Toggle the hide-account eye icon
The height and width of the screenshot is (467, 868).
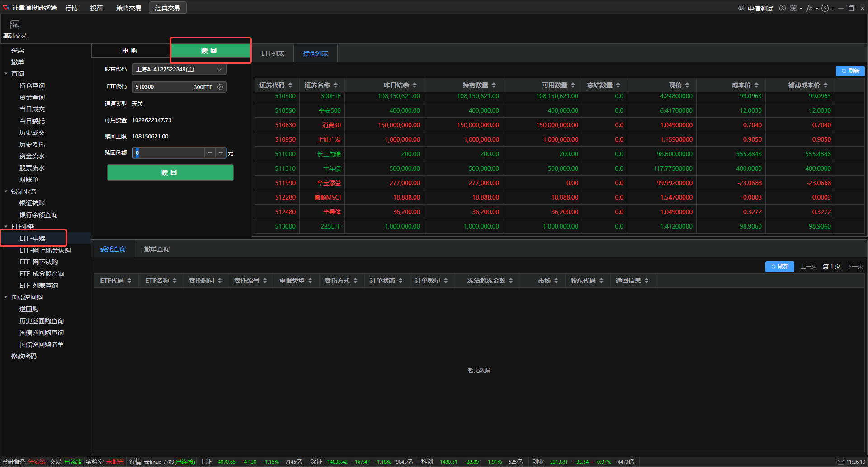[x=741, y=8]
